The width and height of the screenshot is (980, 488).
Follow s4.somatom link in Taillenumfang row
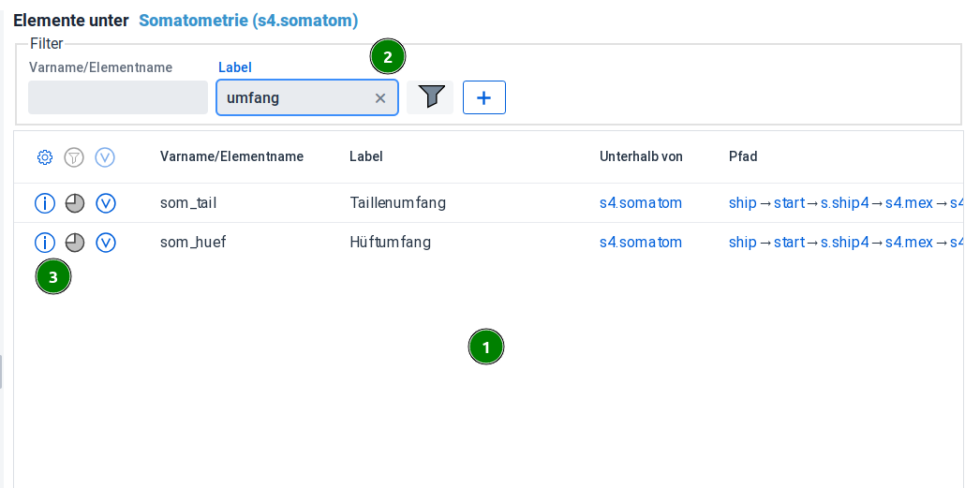coord(641,202)
